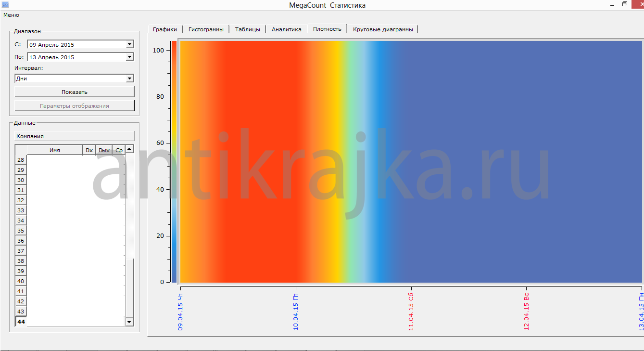Switch to the Графики tab
The width and height of the screenshot is (644, 351).
tap(164, 29)
